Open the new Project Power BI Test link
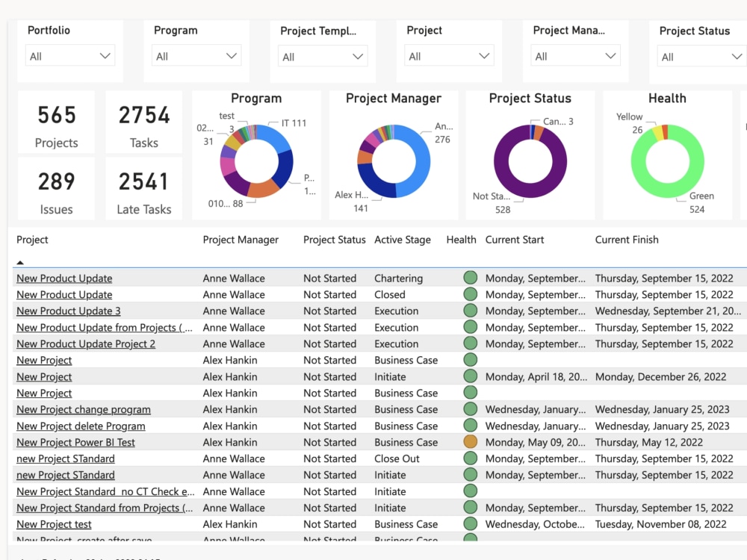 75,442
